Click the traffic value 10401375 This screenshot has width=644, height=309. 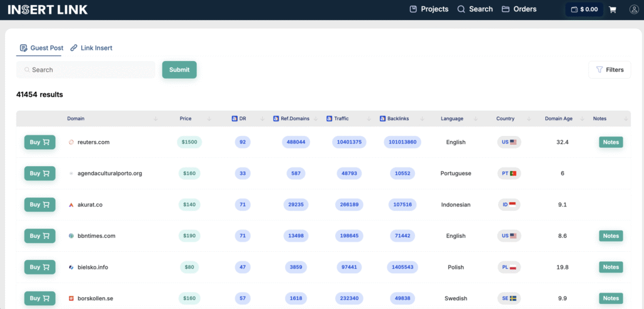coord(349,142)
